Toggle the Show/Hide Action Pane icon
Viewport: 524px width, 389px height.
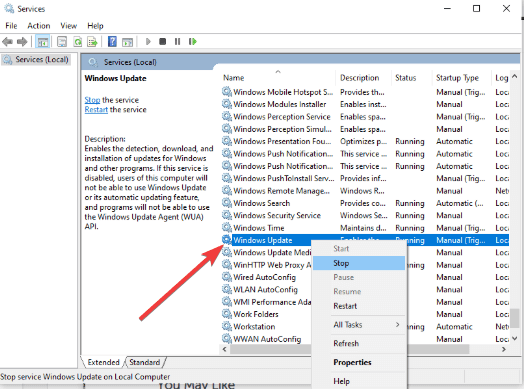coord(127,42)
